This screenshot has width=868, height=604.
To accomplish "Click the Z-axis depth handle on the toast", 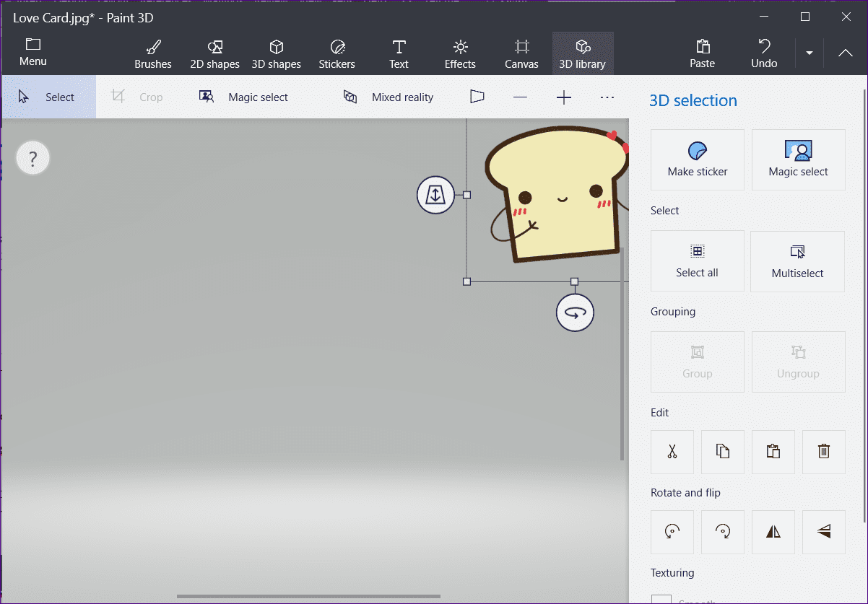I will pos(435,195).
